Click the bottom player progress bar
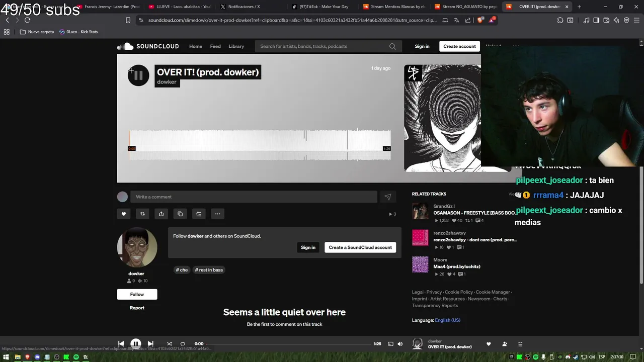 click(288, 344)
